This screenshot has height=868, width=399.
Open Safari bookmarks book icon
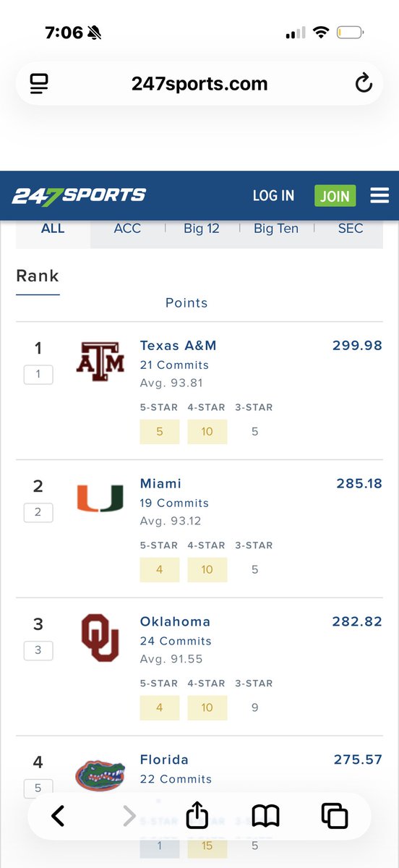265,817
